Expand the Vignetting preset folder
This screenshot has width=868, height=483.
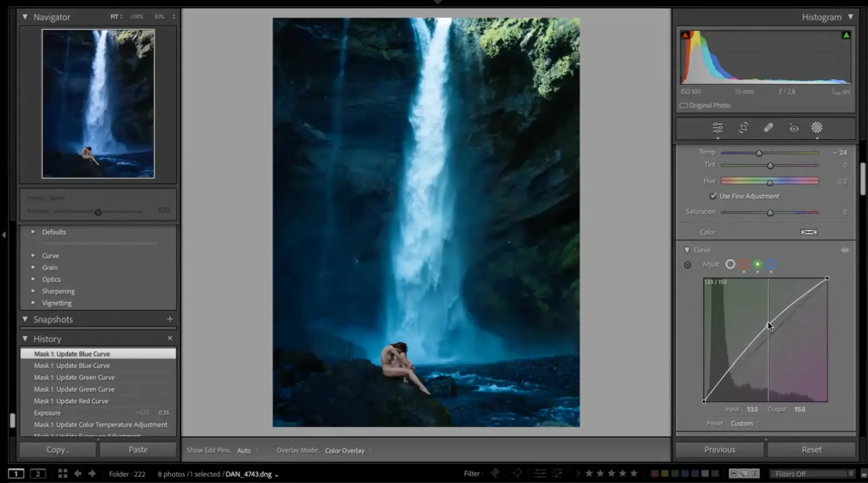pyautogui.click(x=33, y=303)
